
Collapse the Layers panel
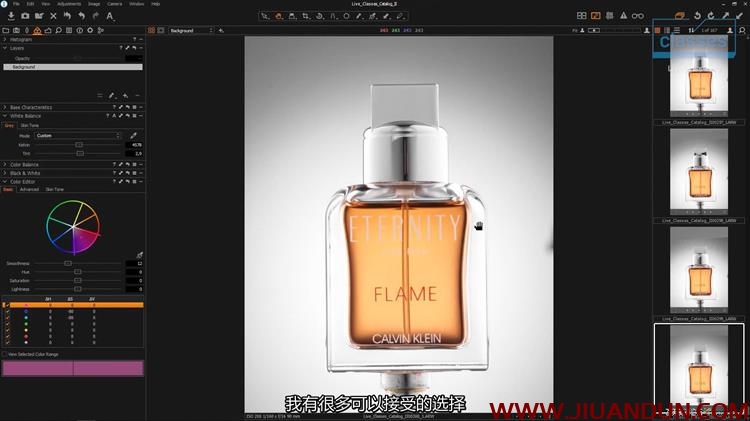point(5,48)
